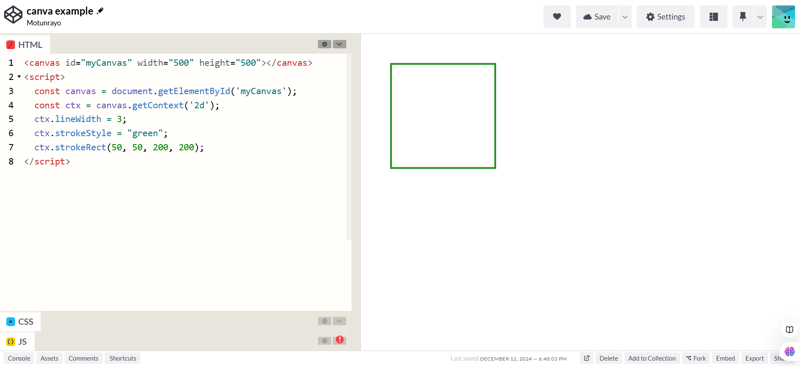Pin this pen with the pushpin icon

click(x=743, y=17)
